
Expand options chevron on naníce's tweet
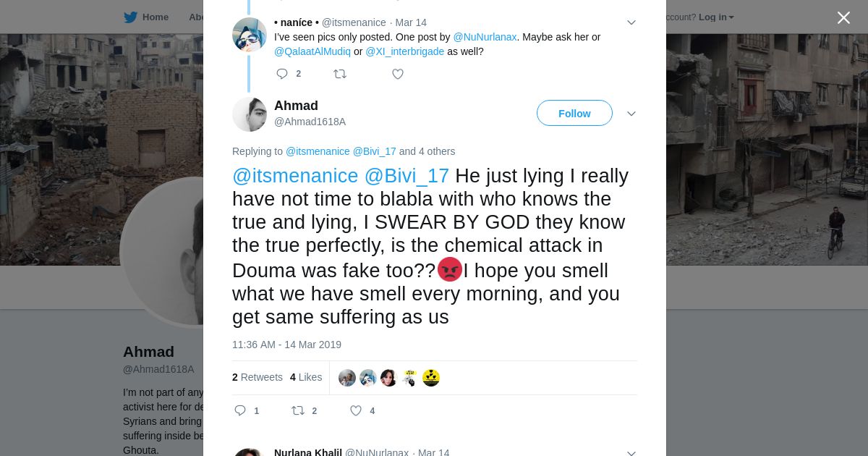pyautogui.click(x=631, y=22)
